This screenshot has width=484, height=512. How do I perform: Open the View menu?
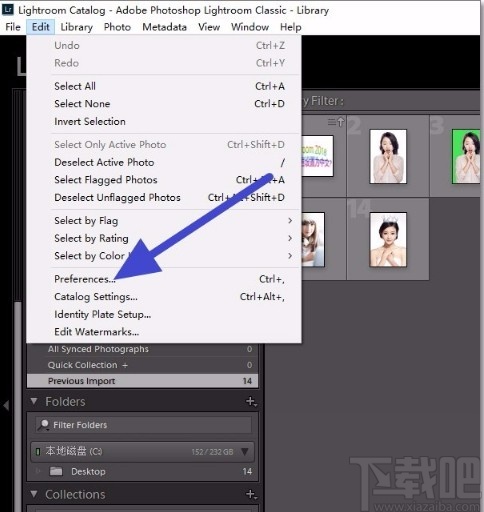pyautogui.click(x=209, y=27)
